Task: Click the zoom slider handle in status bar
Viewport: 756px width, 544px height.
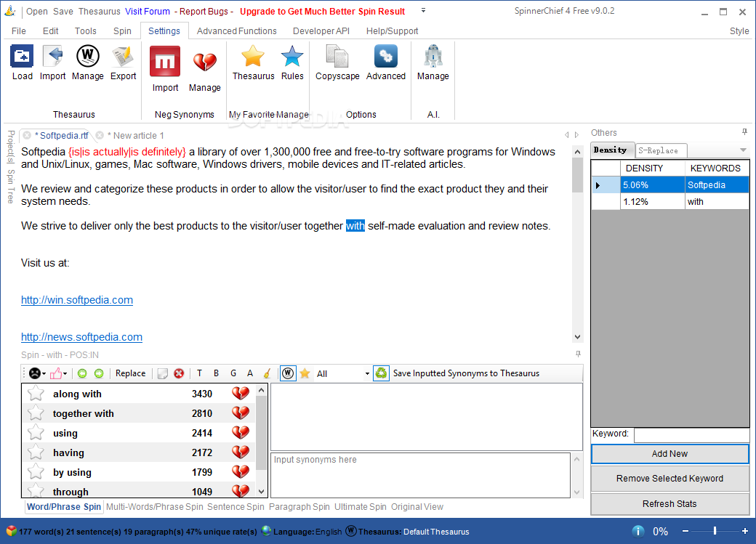Action: [715, 530]
